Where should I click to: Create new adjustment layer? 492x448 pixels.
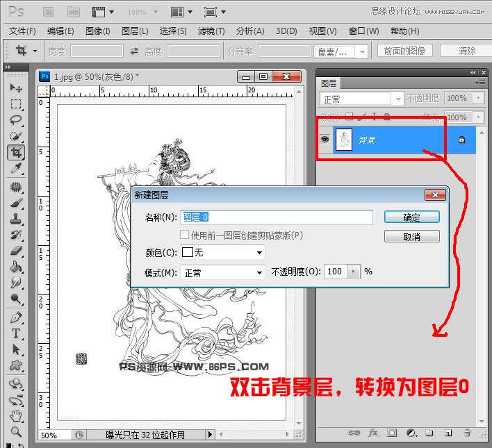tap(411, 433)
